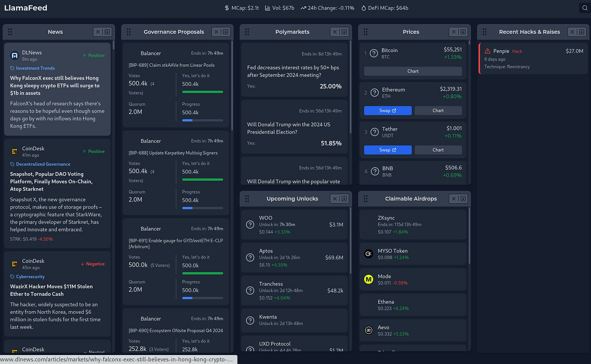Screen dimensions: 591x364
Task: Open Bitcoin Chart button
Action: 413,71
